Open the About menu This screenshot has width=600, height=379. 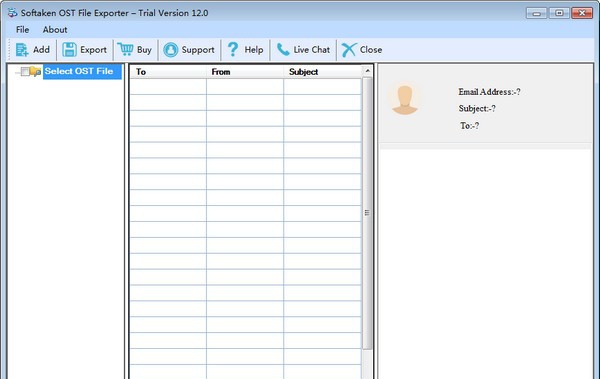pyautogui.click(x=55, y=29)
